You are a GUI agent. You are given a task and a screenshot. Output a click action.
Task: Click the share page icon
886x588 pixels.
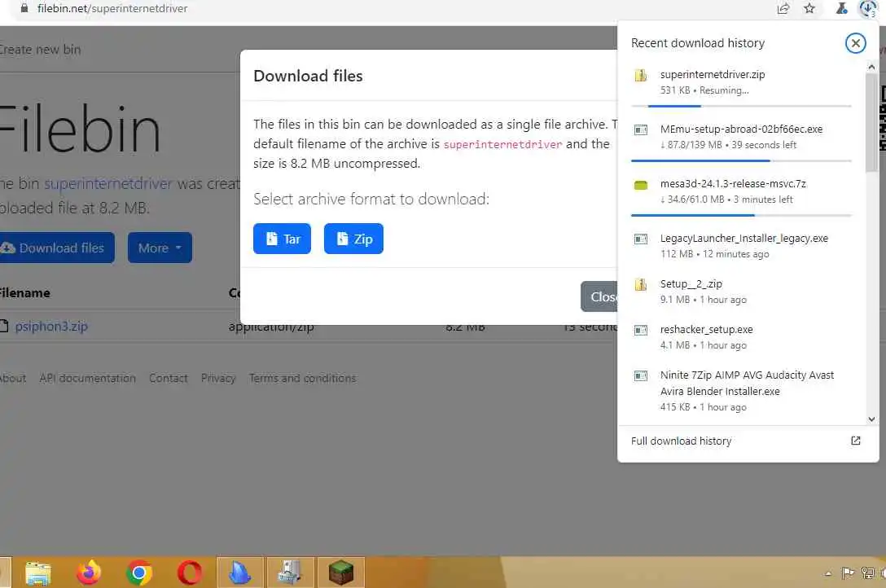tap(783, 8)
